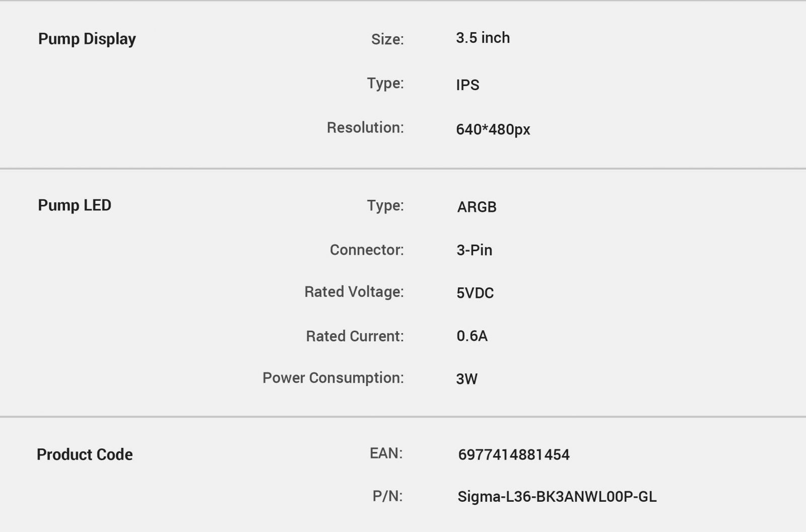Click the Connector label

[x=367, y=250]
